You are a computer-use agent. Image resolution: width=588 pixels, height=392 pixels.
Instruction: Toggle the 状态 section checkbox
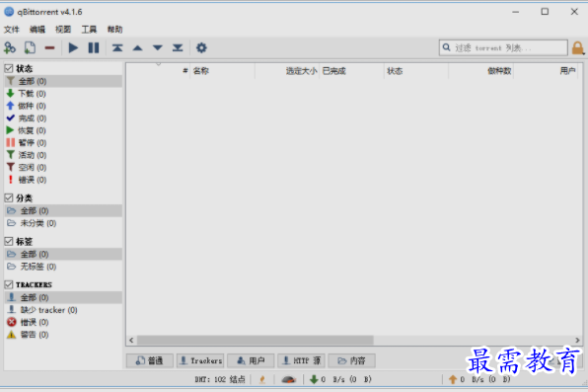click(9, 68)
